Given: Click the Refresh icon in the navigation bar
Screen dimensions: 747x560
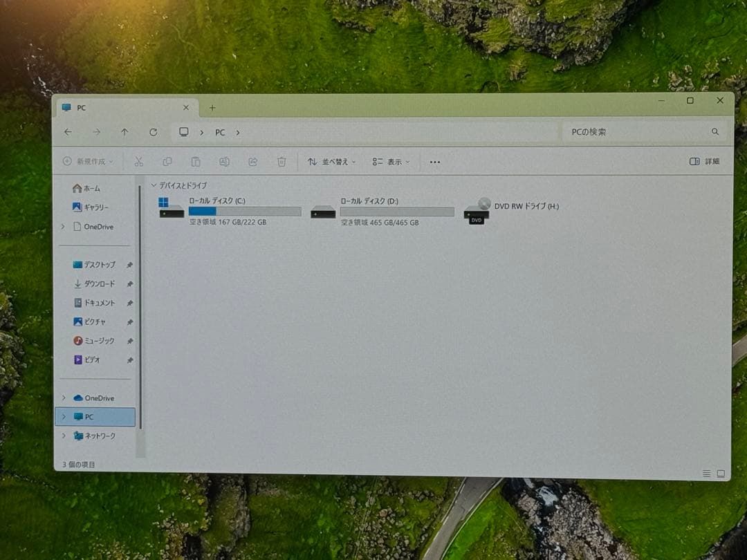Looking at the screenshot, I should click(154, 132).
